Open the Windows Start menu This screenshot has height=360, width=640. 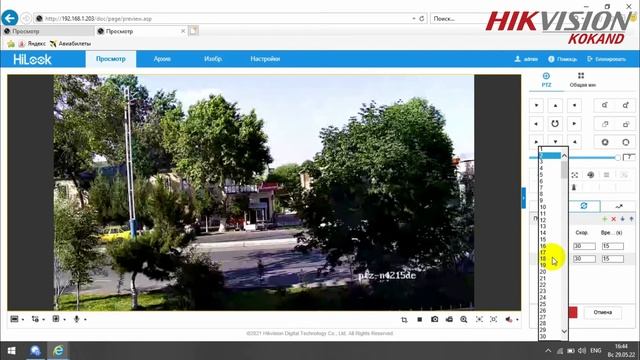click(11, 351)
